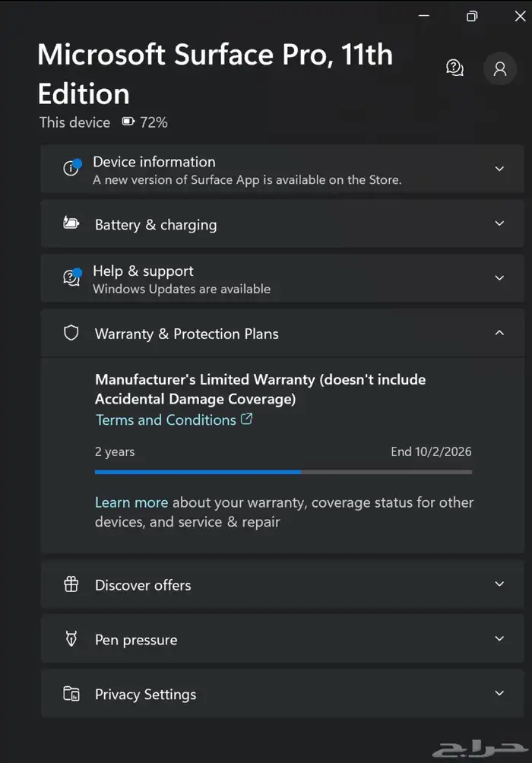Expand the Device information section

pyautogui.click(x=499, y=169)
